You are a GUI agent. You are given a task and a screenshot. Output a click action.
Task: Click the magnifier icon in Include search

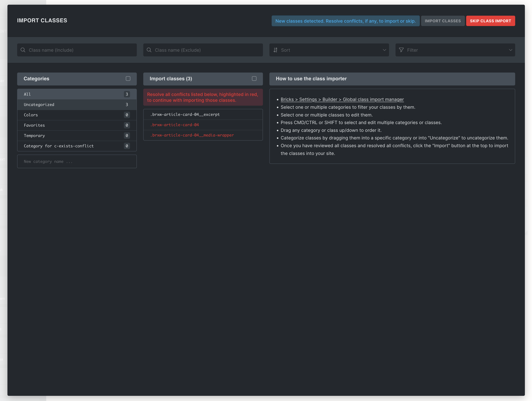click(x=23, y=50)
